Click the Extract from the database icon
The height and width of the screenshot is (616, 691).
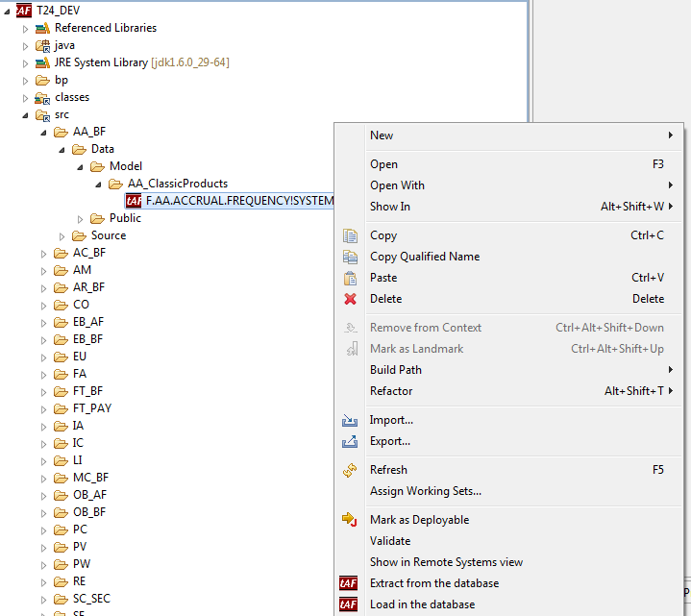[350, 583]
